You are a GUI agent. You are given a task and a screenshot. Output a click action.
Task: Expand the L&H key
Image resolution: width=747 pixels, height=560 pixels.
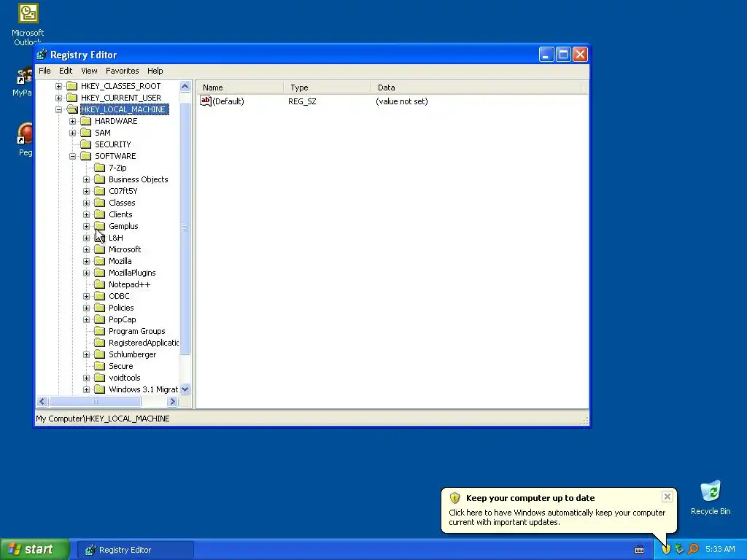(86, 238)
